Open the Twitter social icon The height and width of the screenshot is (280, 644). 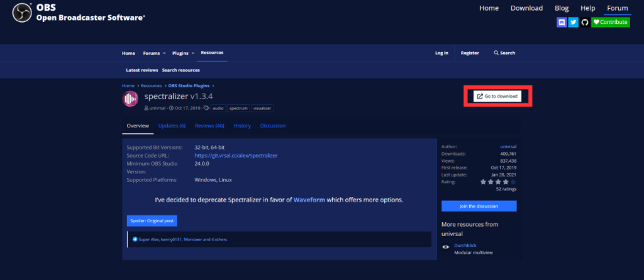pos(574,22)
